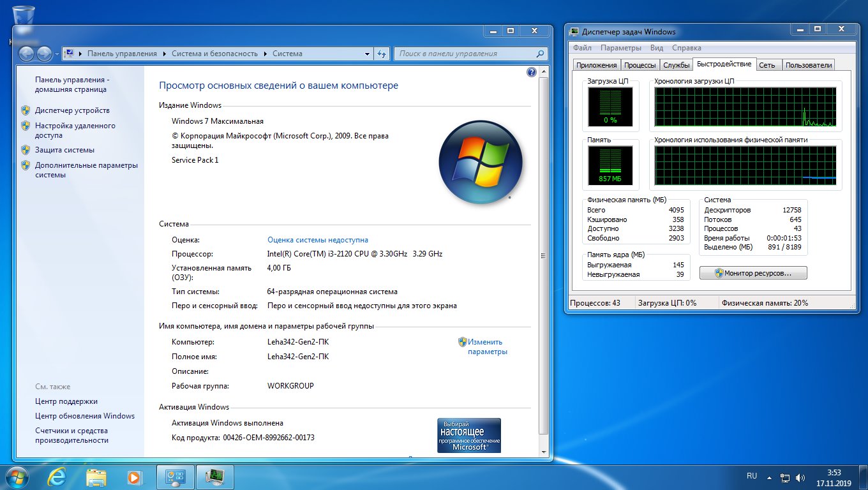The image size is (868, 490).
Task: Select Task Manager taskbar button
Action: pos(215,477)
